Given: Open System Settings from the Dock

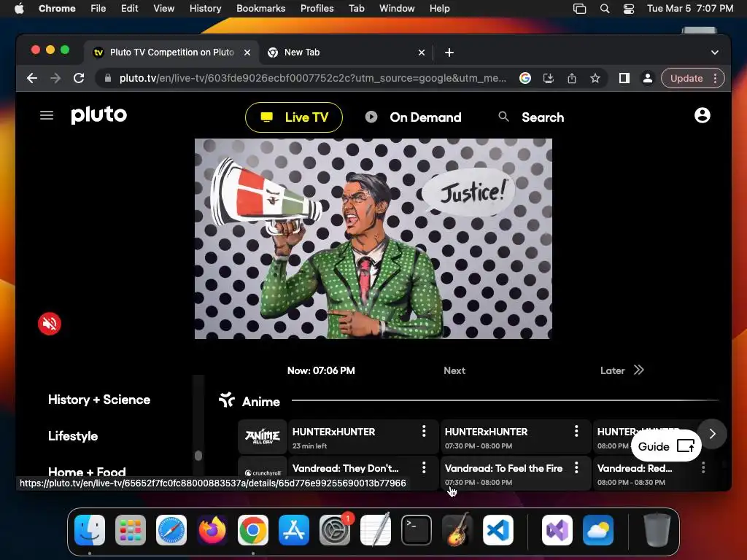Looking at the screenshot, I should pyautogui.click(x=335, y=530).
